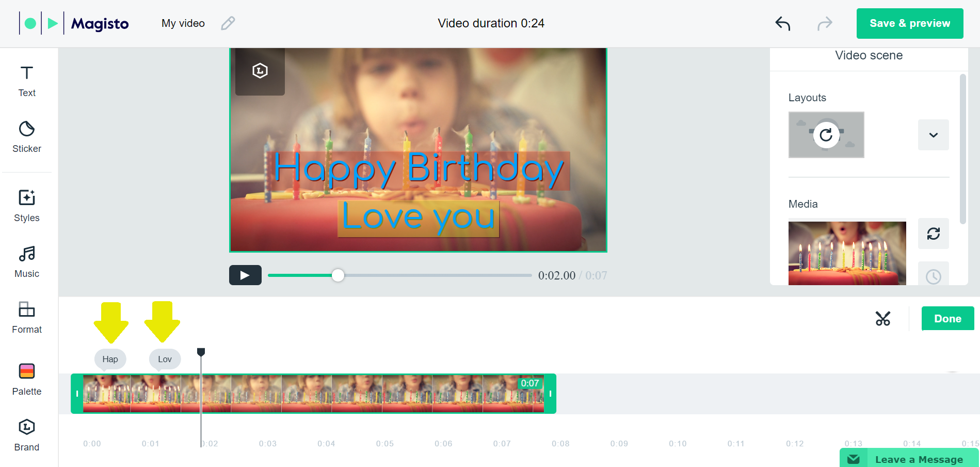Select the birthday cake media thumbnail
The image size is (980, 467).
(x=847, y=253)
